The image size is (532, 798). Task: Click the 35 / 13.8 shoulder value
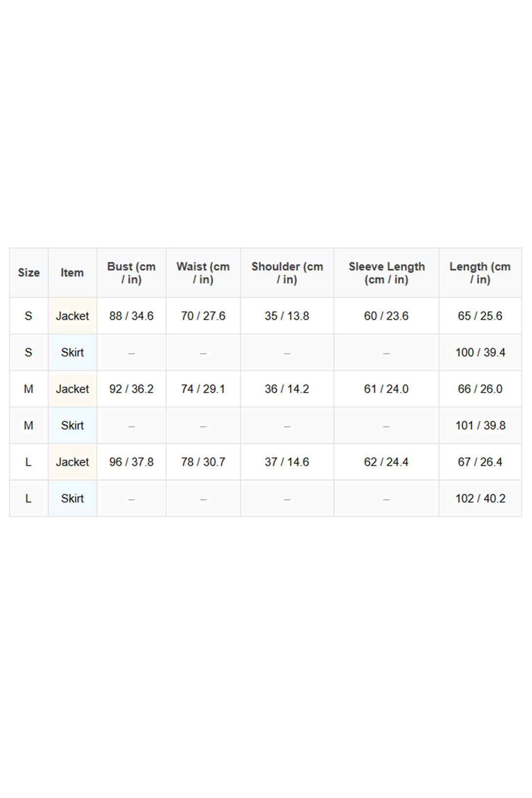pyautogui.click(x=287, y=316)
